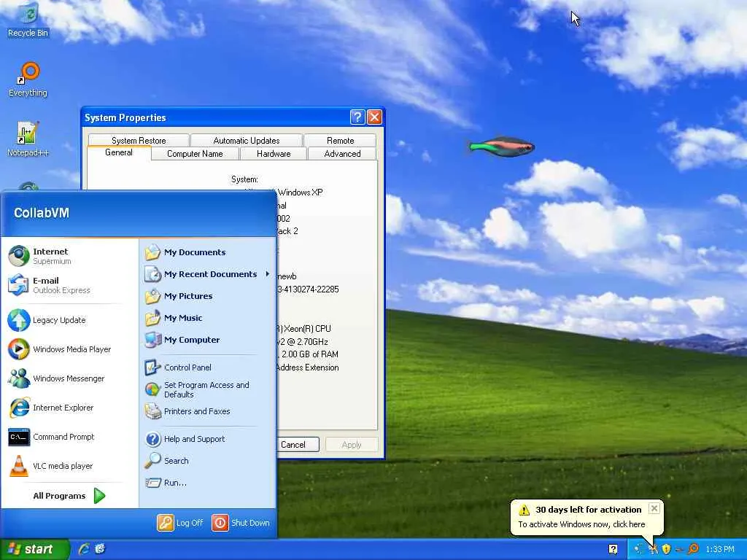
Task: Open Windows Messenger
Action: (69, 378)
